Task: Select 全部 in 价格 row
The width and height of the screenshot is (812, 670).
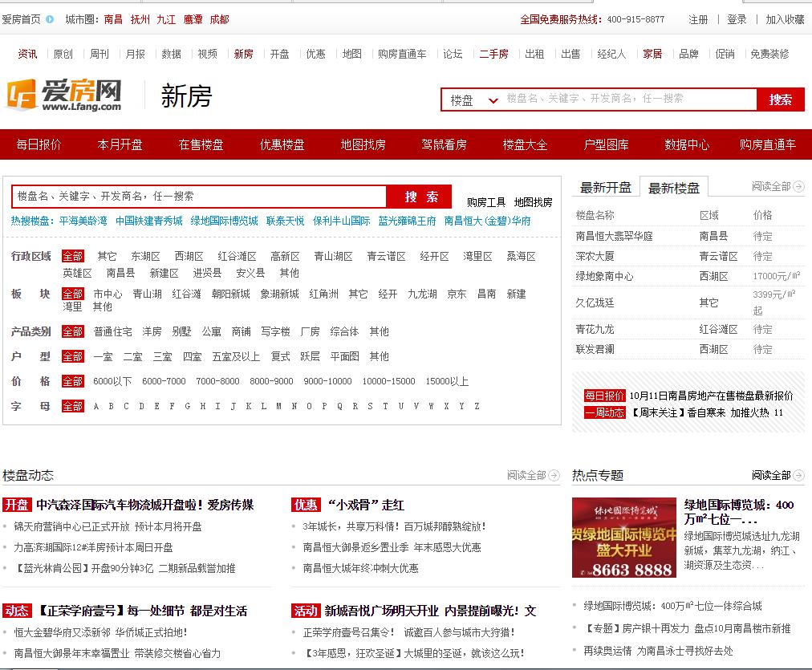Action: pyautogui.click(x=72, y=382)
